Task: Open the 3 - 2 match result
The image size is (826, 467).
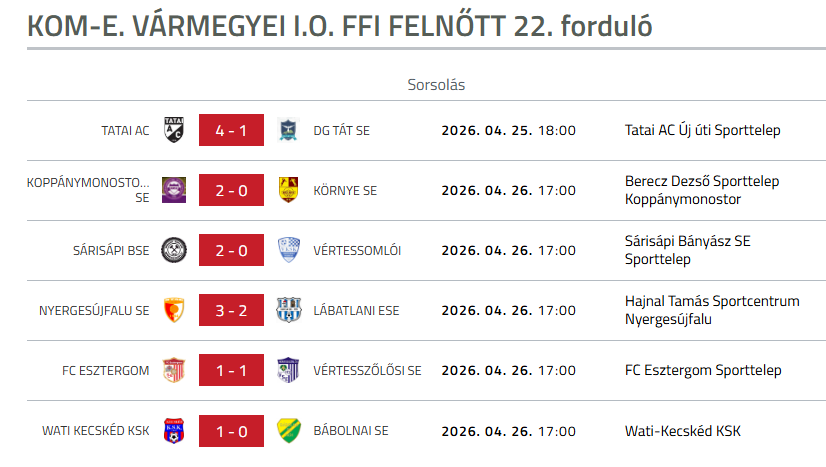Action: tap(231, 310)
